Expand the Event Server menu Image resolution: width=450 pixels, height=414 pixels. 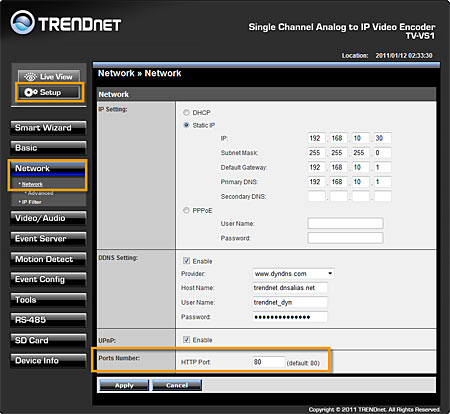[x=48, y=239]
